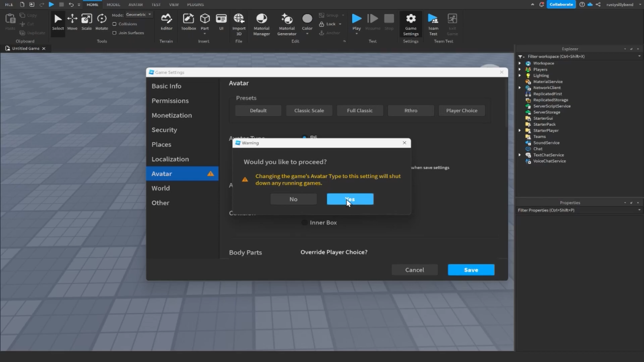Confirm the warning by clicking Yes
The height and width of the screenshot is (362, 644).
[350, 199]
